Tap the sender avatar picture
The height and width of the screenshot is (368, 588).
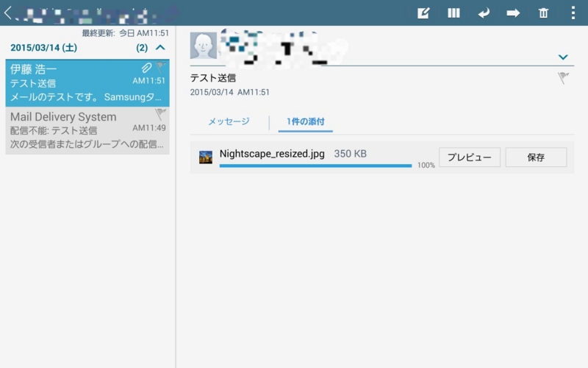[x=204, y=46]
